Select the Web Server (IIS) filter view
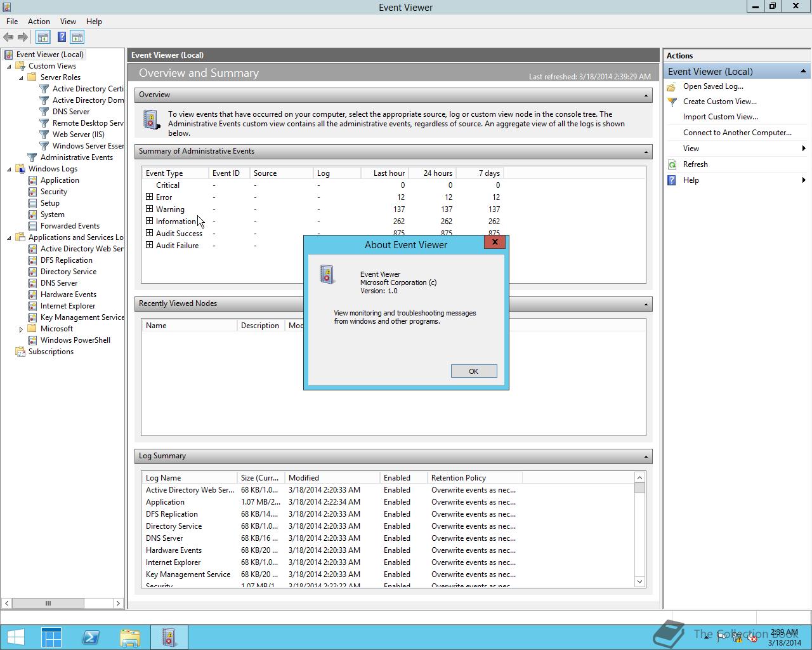Viewport: 812px width, 650px height. click(x=78, y=135)
